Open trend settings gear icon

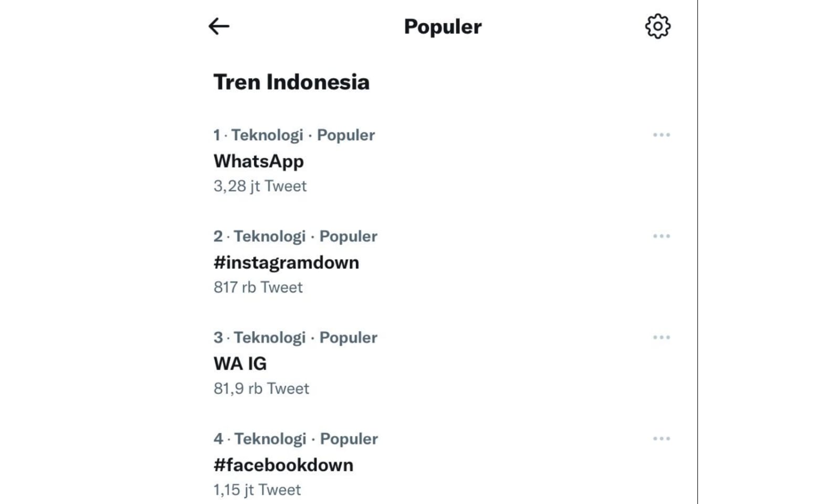657,26
